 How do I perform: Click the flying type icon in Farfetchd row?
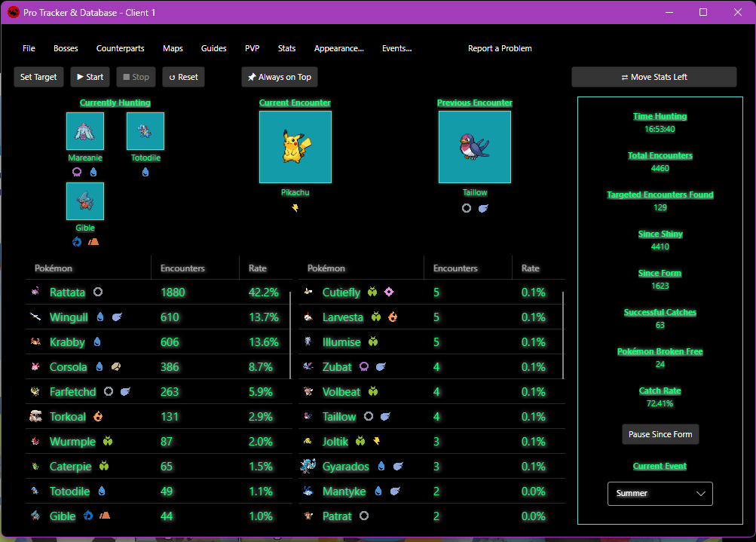[125, 391]
